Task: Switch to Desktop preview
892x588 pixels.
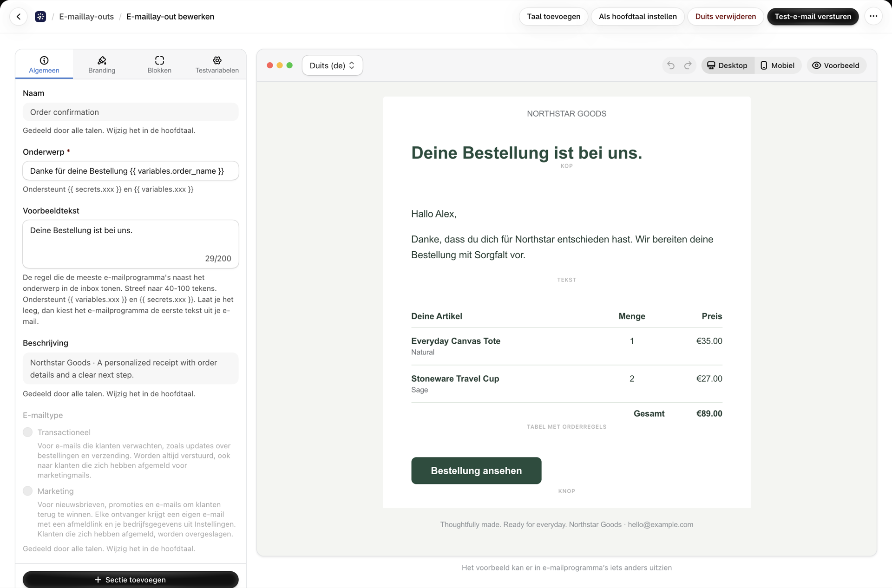Action: pyautogui.click(x=728, y=65)
